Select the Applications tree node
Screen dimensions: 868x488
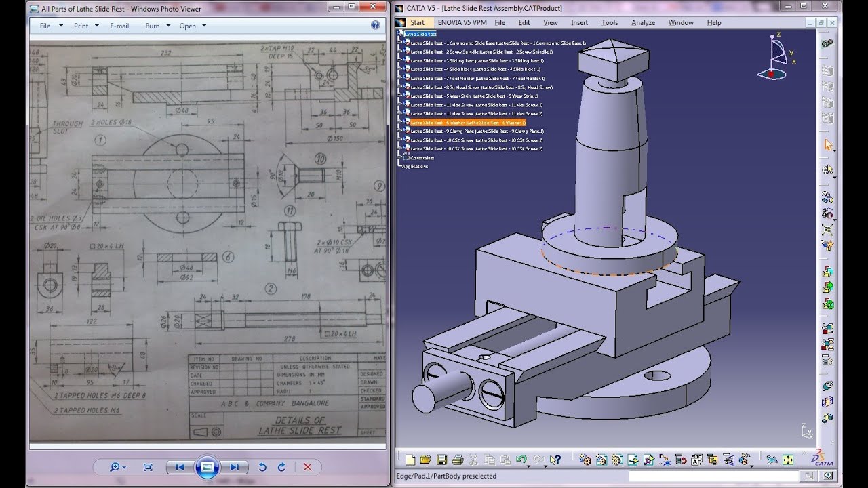[x=415, y=166]
